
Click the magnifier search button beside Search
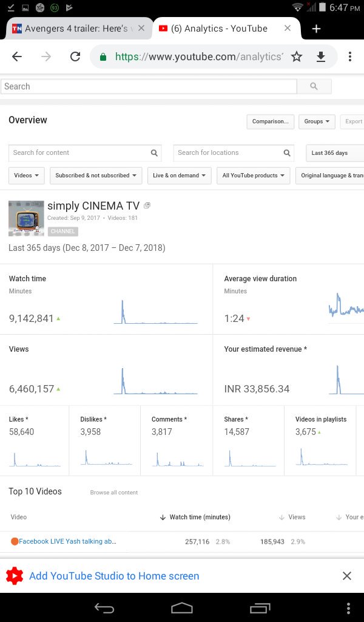pos(314,86)
